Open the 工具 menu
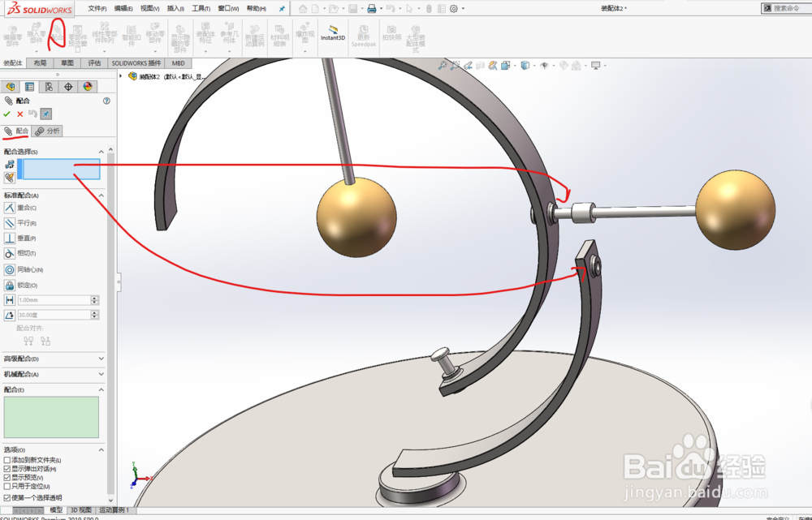812x520 pixels. (201, 9)
